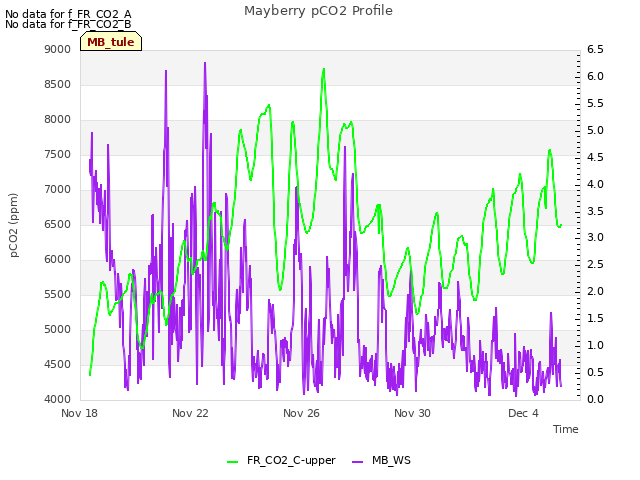This screenshot has height=480, width=640.
Task: Click the 9000 y-axis tick label
Action: pos(58,49)
